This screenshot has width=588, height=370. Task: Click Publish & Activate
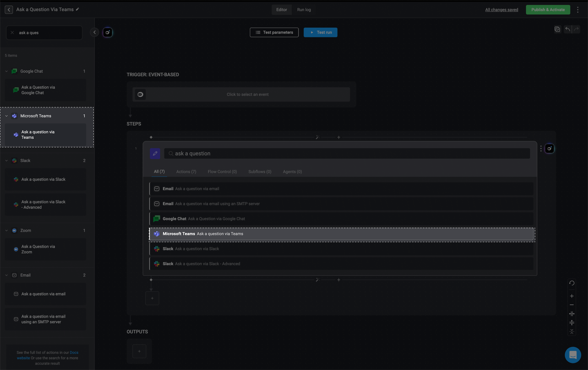548,10
